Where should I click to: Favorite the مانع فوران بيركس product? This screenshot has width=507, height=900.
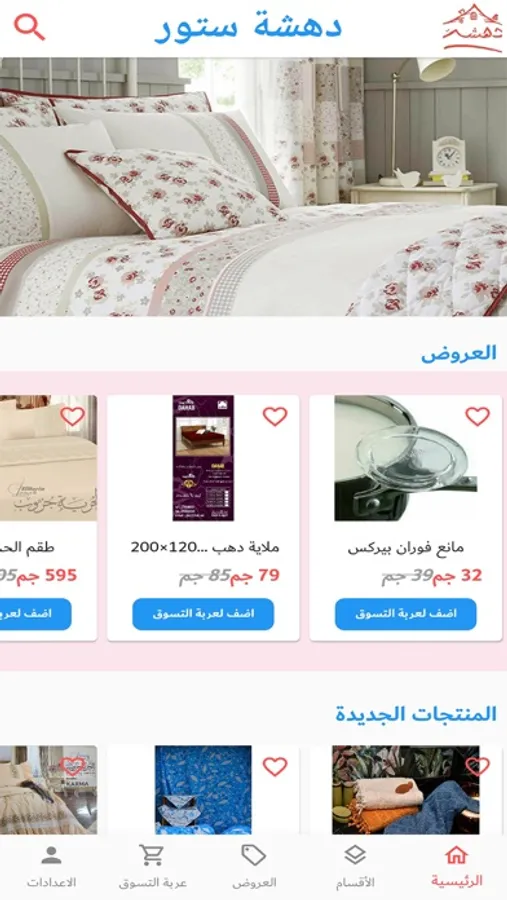click(477, 416)
